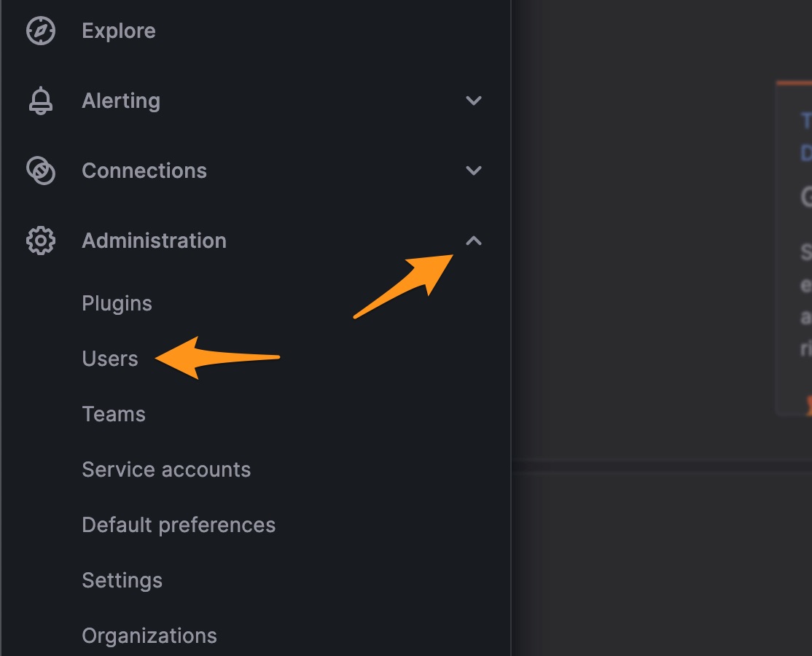Open the Organizations page
Image resolution: width=812 pixels, height=656 pixels.
tap(149, 636)
